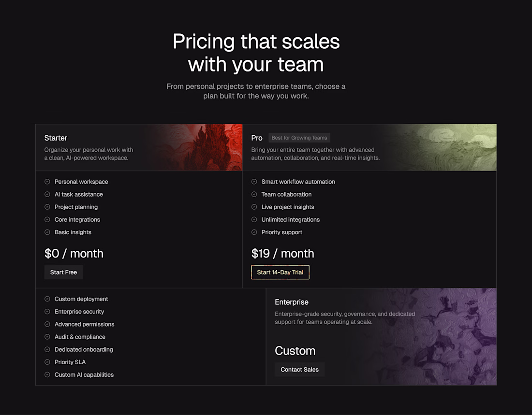Viewport: 532px width, 415px height.
Task: Click the check icon next to Live project insights
Action: pos(254,207)
